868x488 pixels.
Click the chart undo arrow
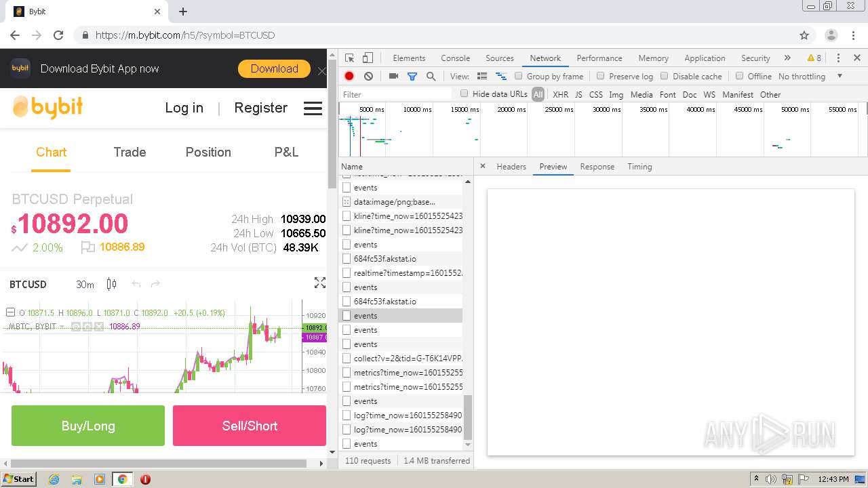(x=136, y=284)
